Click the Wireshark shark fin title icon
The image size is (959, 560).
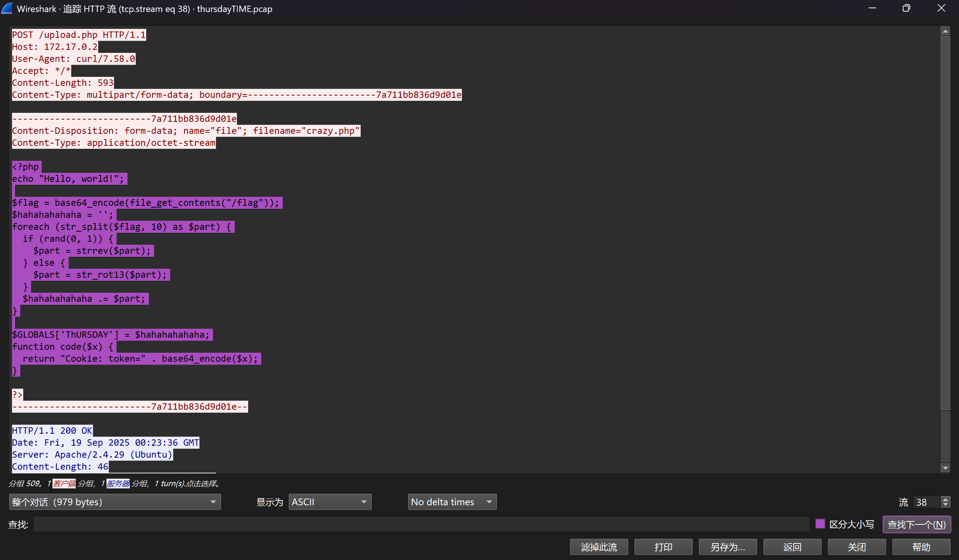7,8
